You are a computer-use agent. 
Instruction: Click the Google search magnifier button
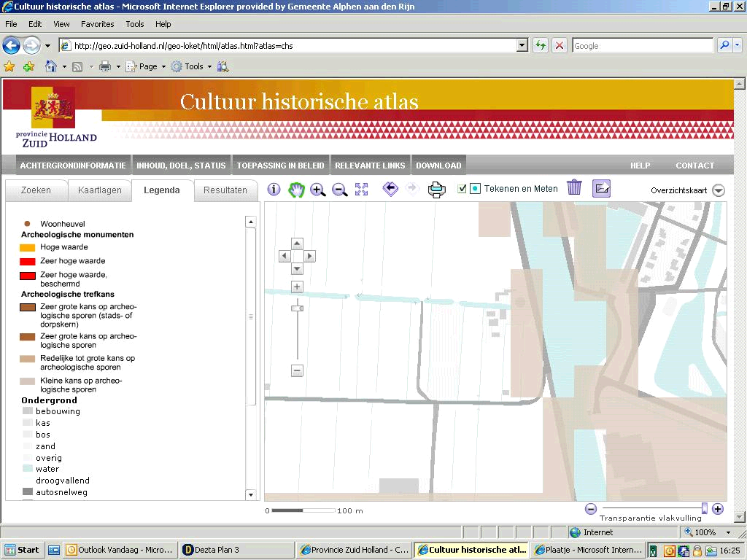tap(724, 46)
